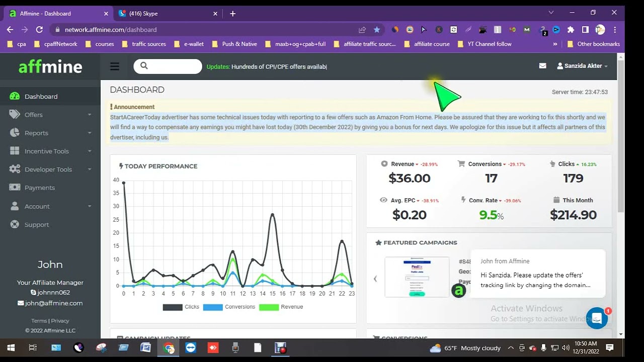Open the mail envelope messages icon
The image size is (644, 362).
point(542,66)
